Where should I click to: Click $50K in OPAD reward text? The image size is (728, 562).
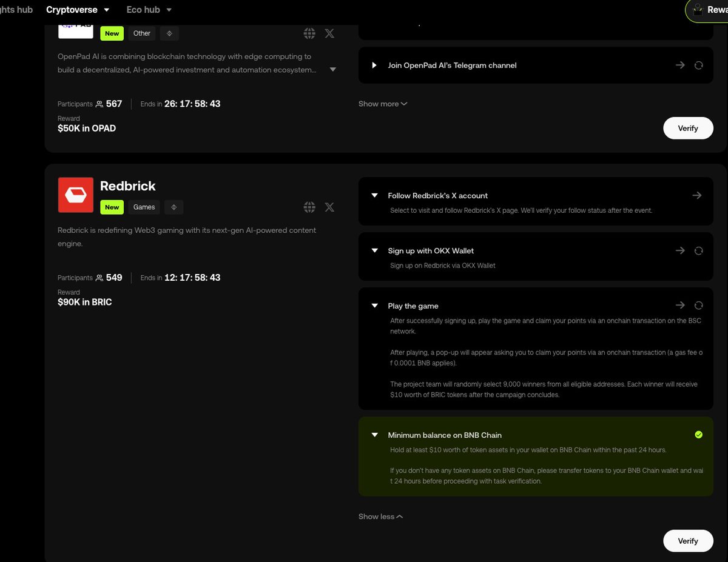coord(87,129)
